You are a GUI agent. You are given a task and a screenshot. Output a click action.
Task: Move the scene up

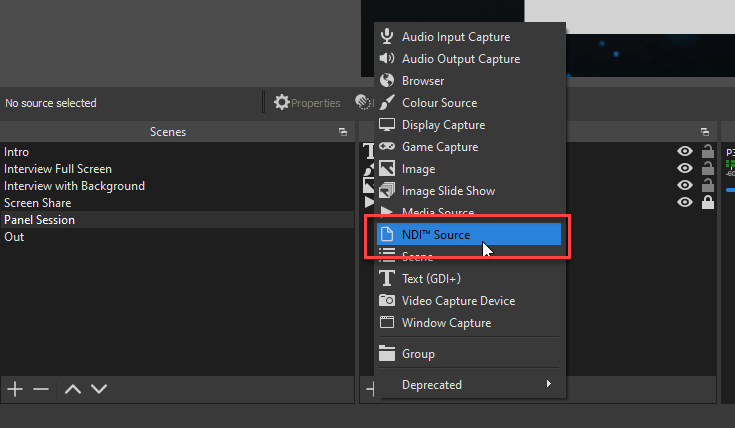[x=73, y=389]
